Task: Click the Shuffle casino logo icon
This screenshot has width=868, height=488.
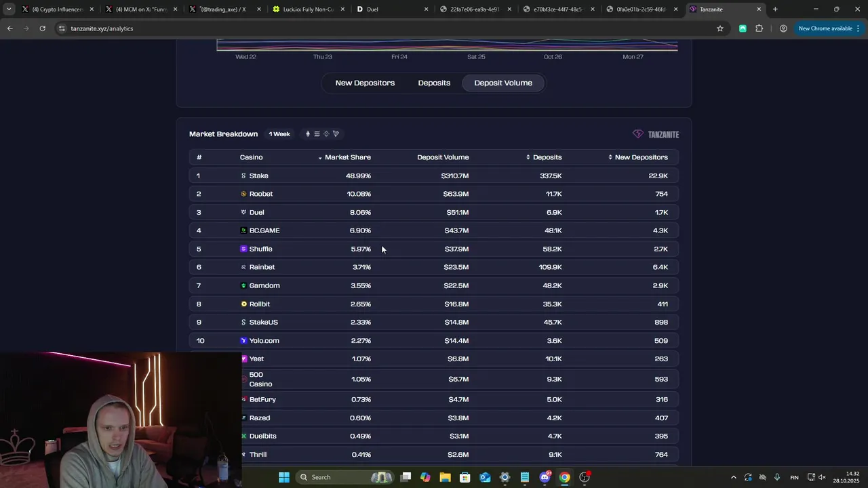Action: coord(243,249)
